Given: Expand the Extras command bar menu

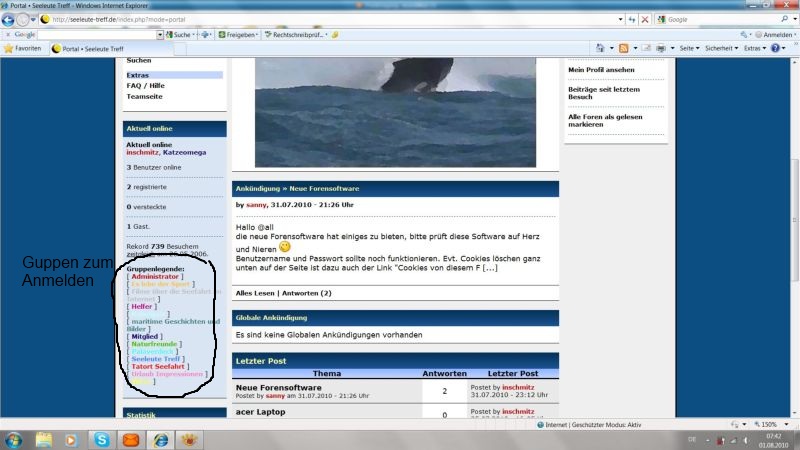Looking at the screenshot, I should point(755,48).
